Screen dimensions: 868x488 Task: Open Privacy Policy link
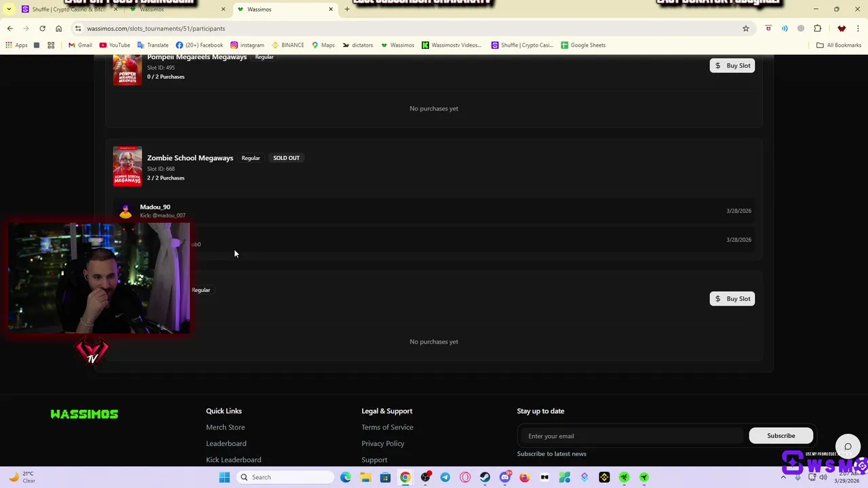[382, 443]
